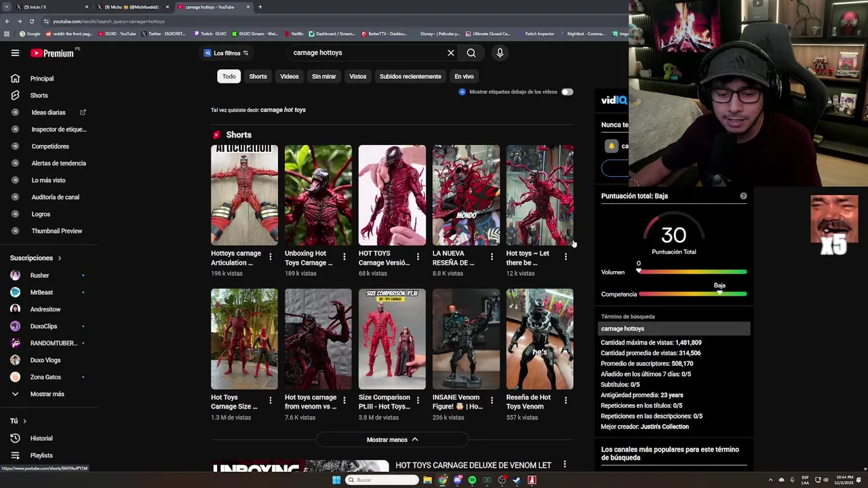Clear the search box with X
Screen dimensions: 868x488
[451, 53]
